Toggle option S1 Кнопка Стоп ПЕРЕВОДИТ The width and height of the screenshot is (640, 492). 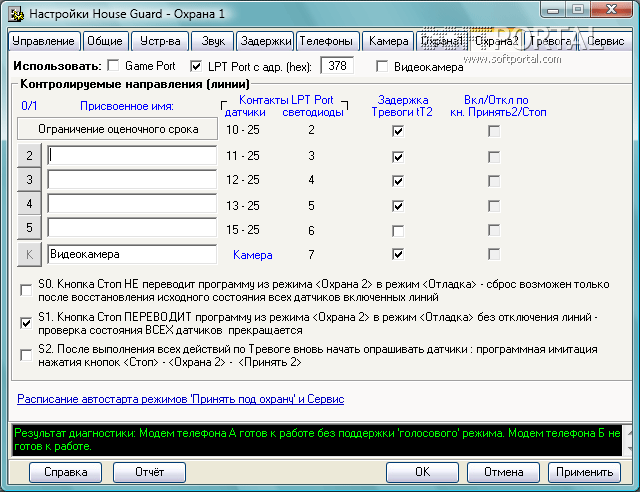(x=26, y=323)
